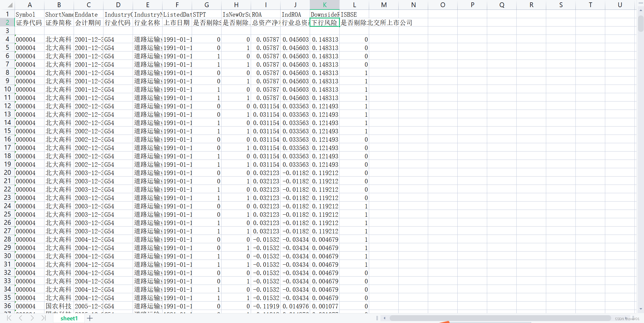Click vertical scrollbar up arrow

(641, 10)
